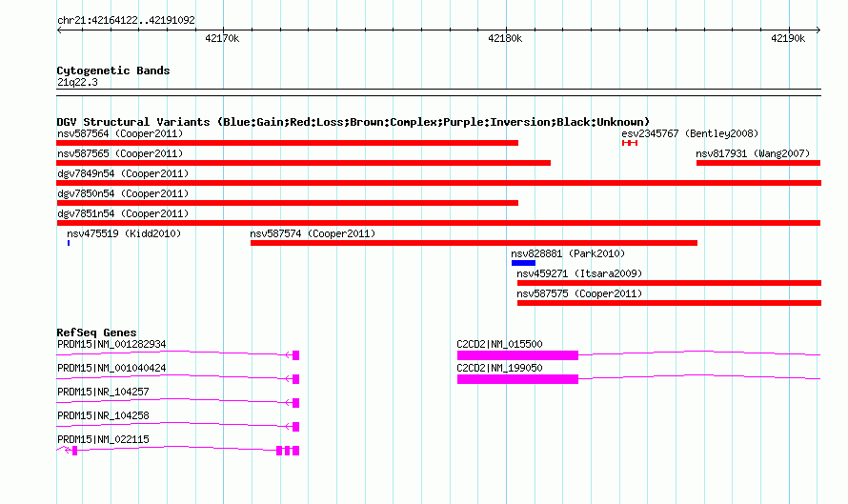Screen dimensions: 848x504
Task: Click the nsv587574 (Cooper2011) label
Action: click(313, 233)
